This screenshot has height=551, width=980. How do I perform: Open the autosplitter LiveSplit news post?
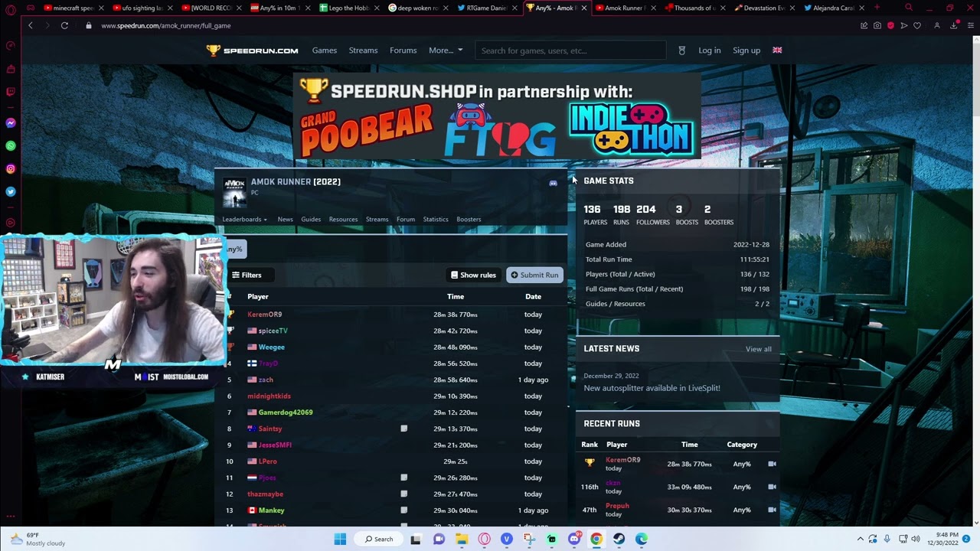pyautogui.click(x=652, y=388)
